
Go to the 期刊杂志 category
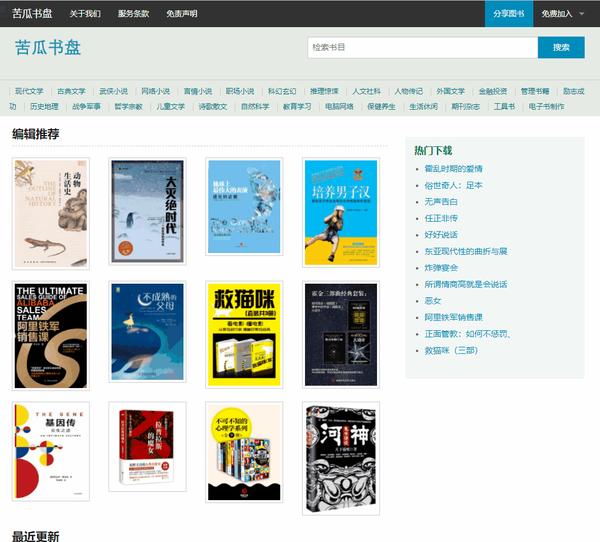(x=465, y=106)
